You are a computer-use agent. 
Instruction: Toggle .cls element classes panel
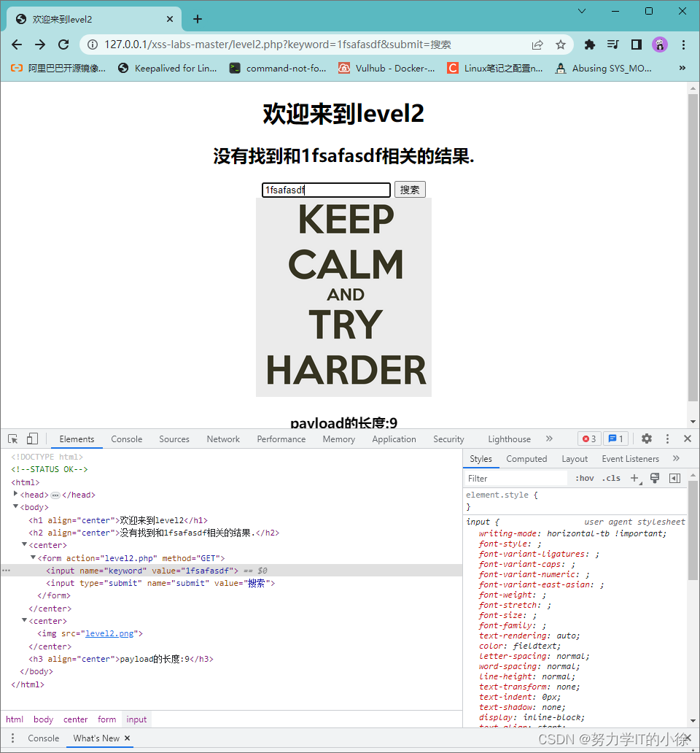tap(611, 479)
